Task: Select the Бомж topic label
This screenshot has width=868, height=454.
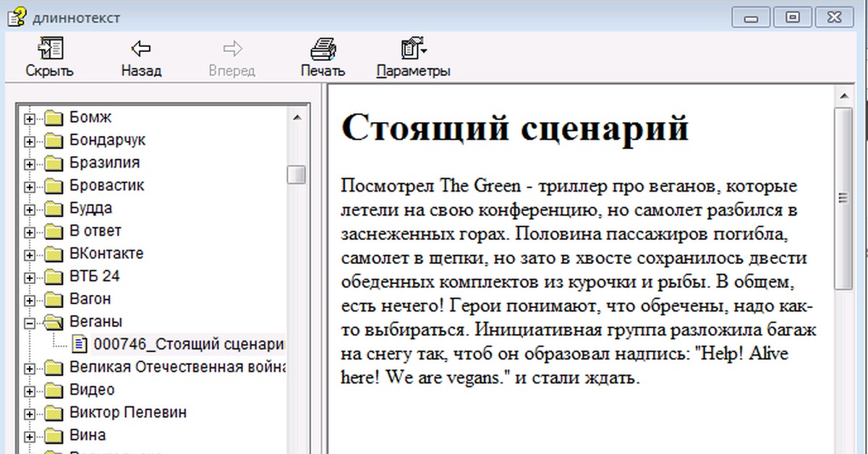Action: coord(90,117)
